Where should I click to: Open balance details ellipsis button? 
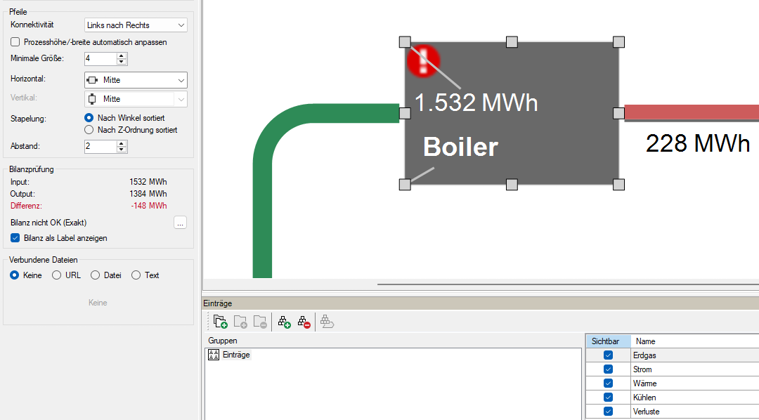pos(180,223)
